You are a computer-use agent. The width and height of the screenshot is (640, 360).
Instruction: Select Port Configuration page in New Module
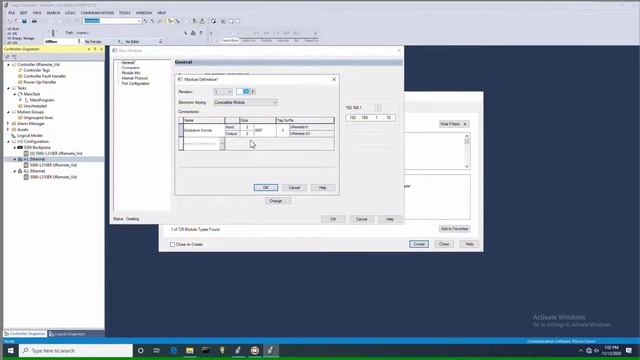tap(136, 83)
